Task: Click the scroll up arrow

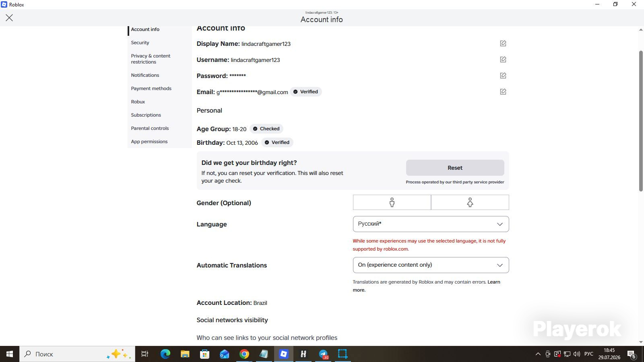Action: tap(641, 30)
